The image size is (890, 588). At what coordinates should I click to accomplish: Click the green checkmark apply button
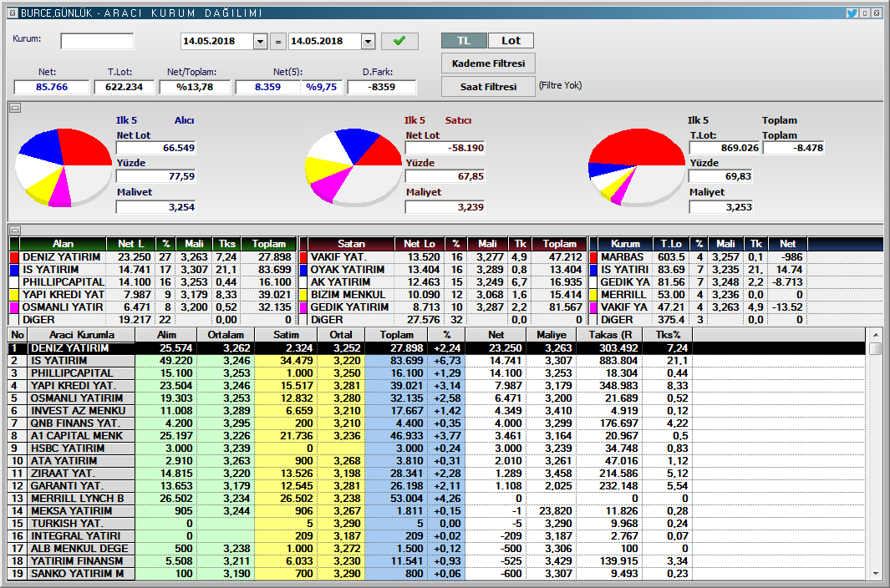[x=399, y=41]
